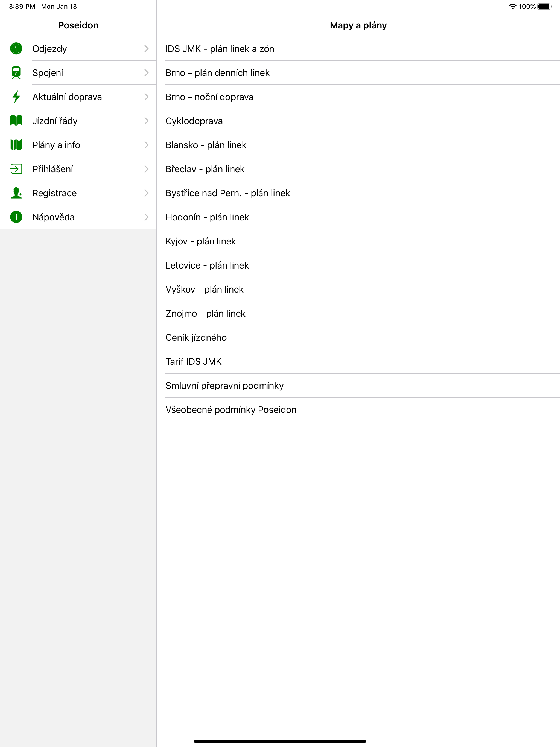Select the add-user icon for Registrace
The width and height of the screenshot is (560, 747).
pos(16,193)
